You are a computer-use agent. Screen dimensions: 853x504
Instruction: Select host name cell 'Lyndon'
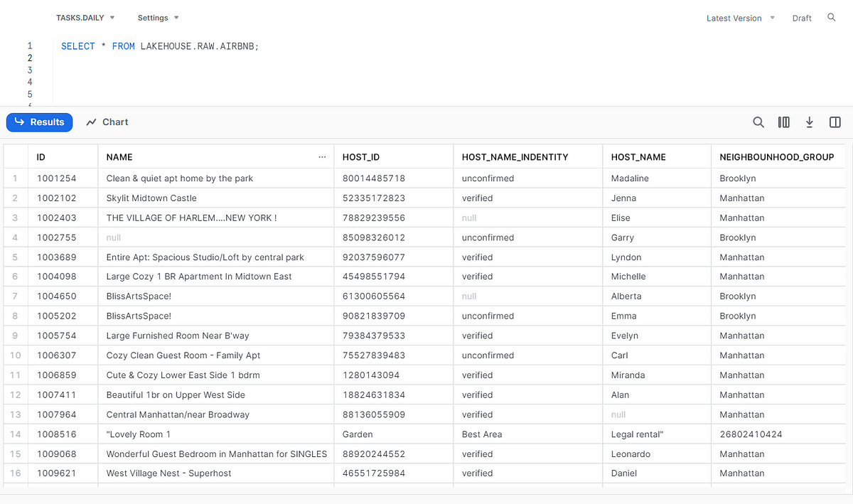tap(656, 257)
